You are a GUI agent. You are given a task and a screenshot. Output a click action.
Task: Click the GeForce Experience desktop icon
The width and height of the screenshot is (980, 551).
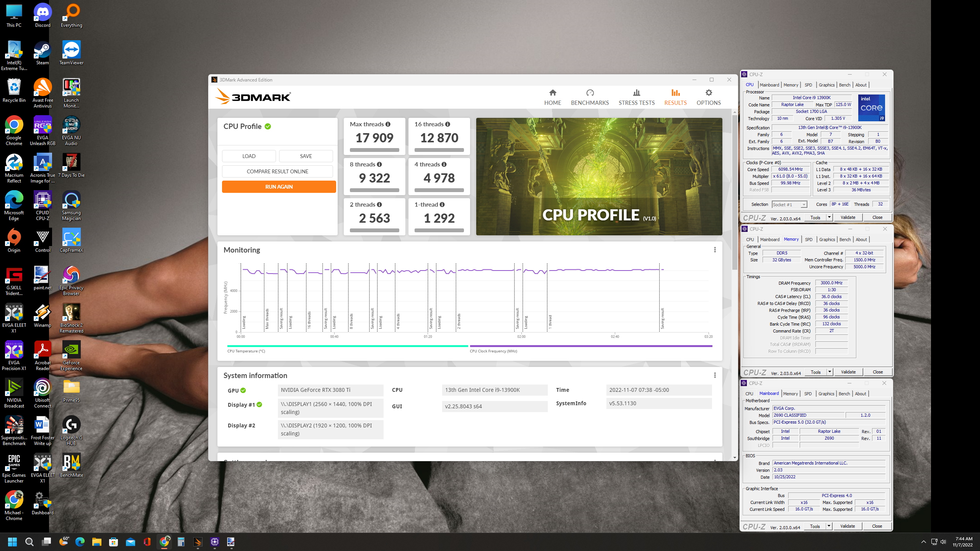71,356
